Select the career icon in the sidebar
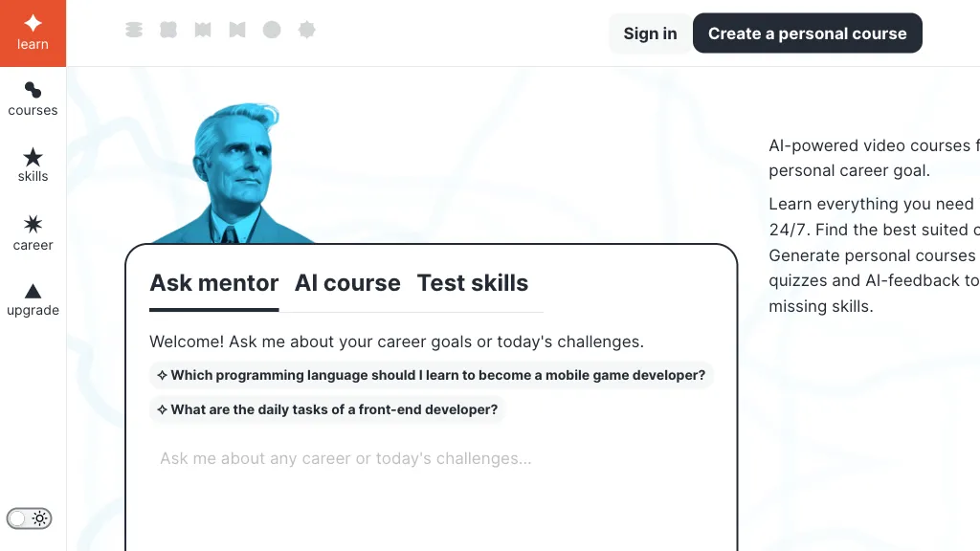This screenshot has height=551, width=980. [33, 230]
